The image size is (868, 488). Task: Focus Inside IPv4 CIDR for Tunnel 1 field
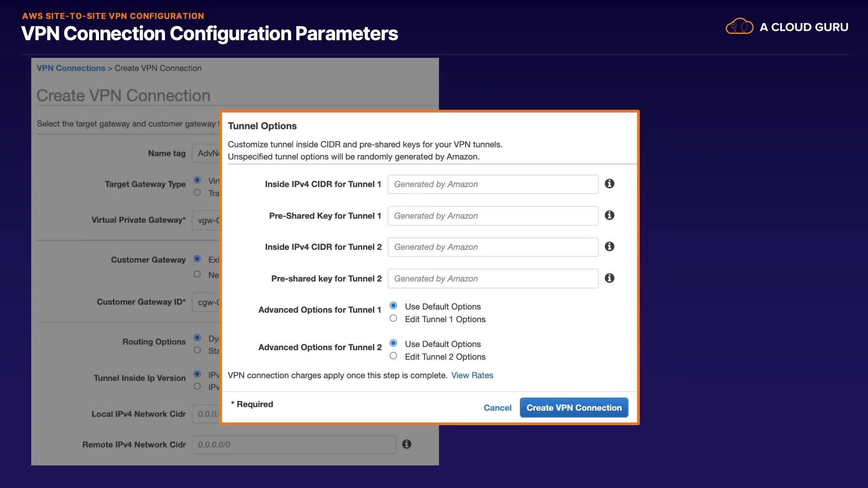pos(493,184)
